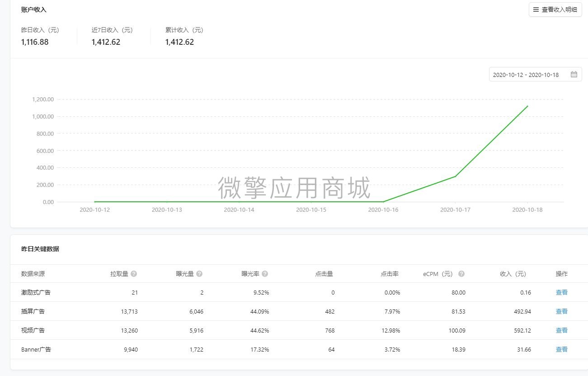Click the 视频广告 row label

pyautogui.click(x=33, y=330)
